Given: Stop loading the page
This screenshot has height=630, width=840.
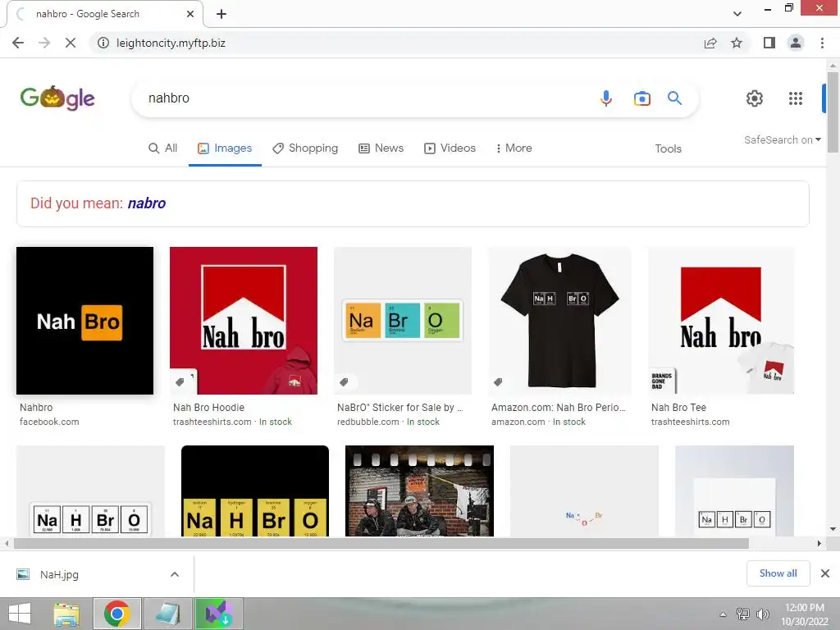Looking at the screenshot, I should click(x=71, y=43).
